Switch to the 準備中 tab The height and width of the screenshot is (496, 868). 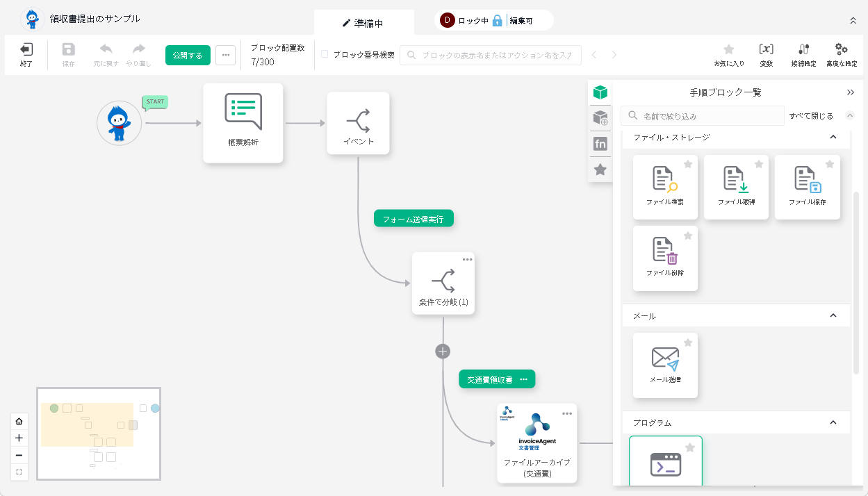363,23
